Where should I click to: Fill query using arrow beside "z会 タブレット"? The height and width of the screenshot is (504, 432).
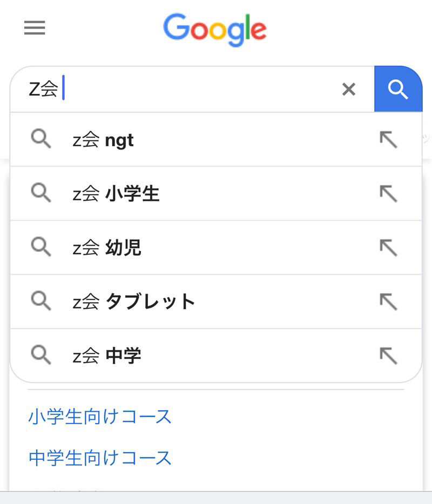coord(389,302)
